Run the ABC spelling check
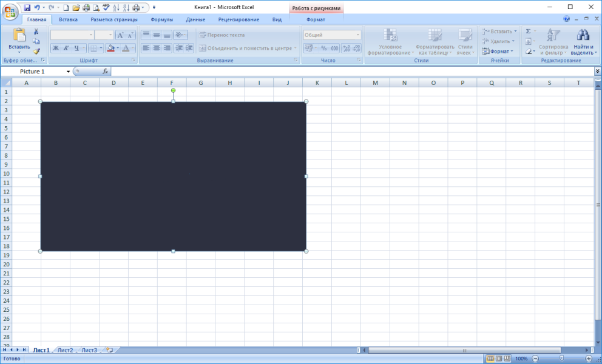The image size is (602, 364). [106, 7]
